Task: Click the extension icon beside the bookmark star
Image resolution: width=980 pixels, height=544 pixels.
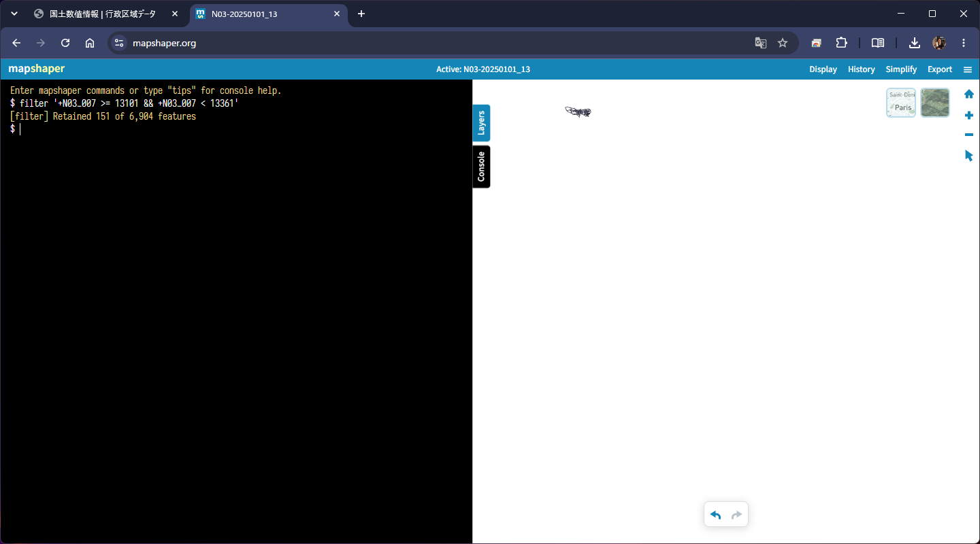Action: [816, 43]
